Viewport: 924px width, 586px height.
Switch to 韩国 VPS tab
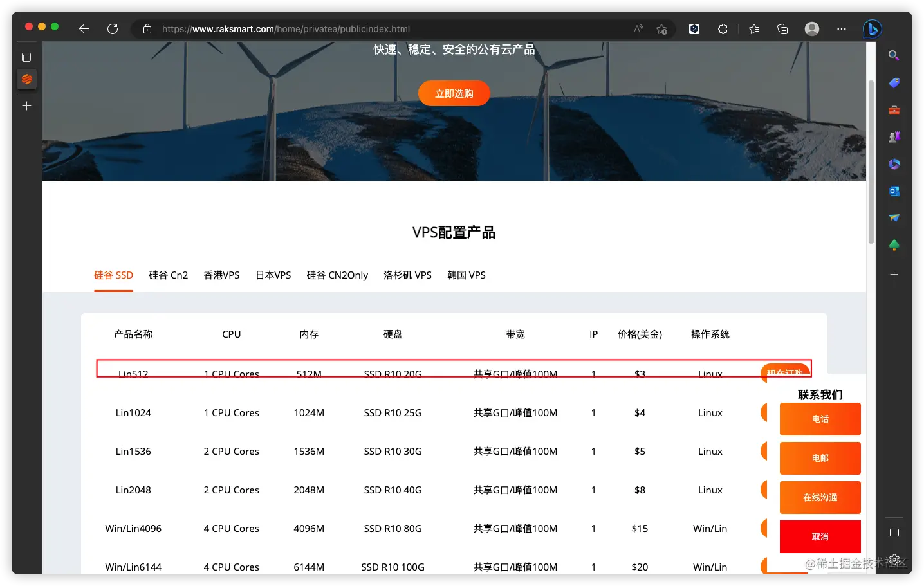pos(467,275)
